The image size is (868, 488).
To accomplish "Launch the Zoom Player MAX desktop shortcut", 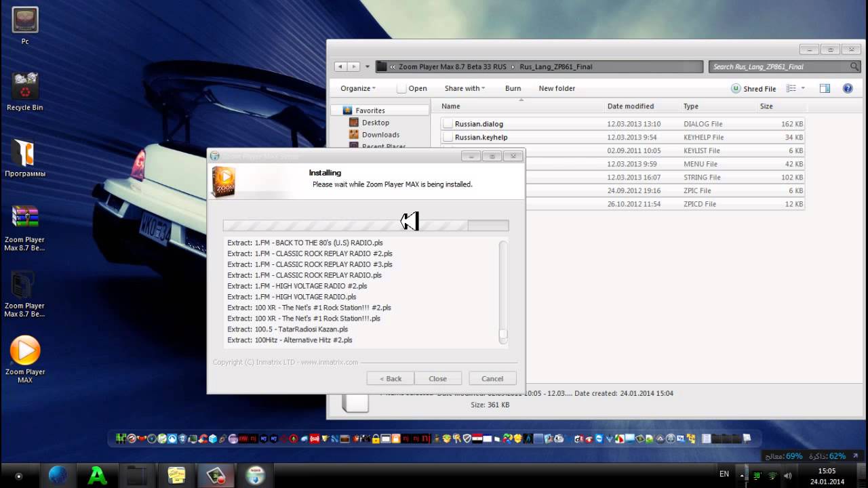I will [25, 360].
